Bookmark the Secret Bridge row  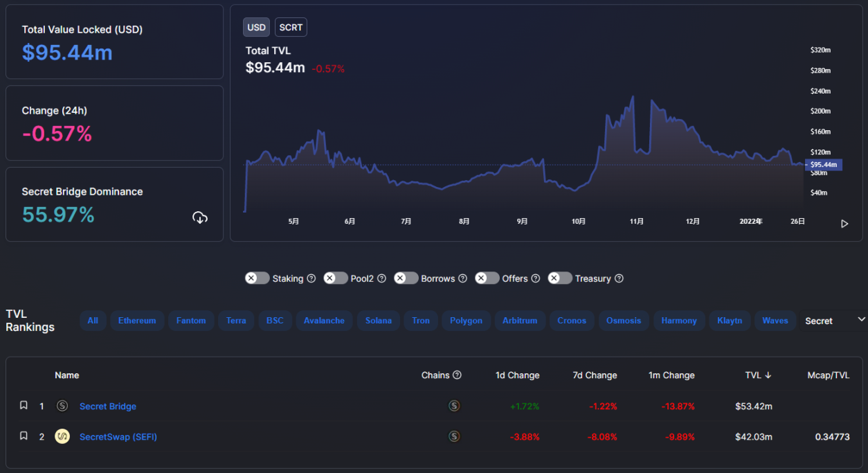(x=24, y=405)
